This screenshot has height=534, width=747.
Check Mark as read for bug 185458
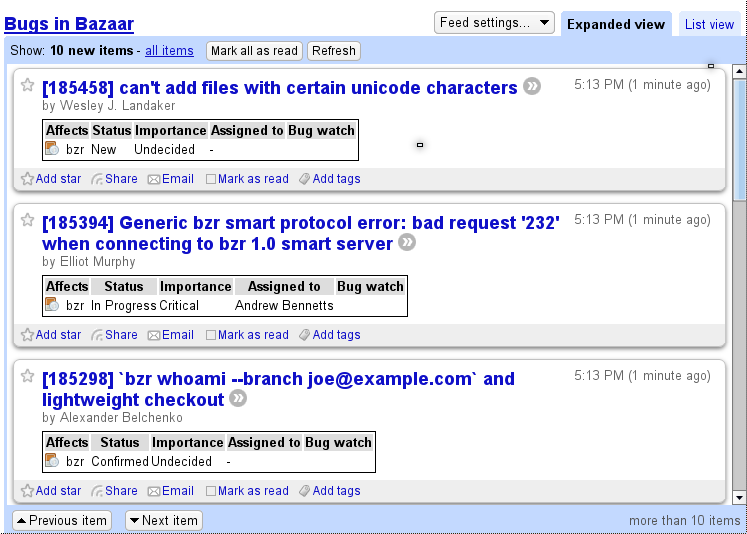point(211,179)
